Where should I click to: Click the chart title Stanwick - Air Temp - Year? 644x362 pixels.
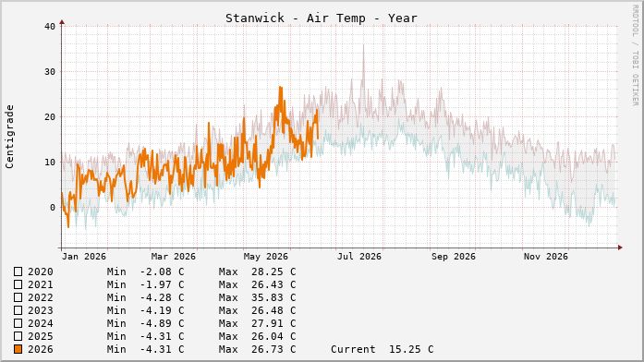coord(322,18)
